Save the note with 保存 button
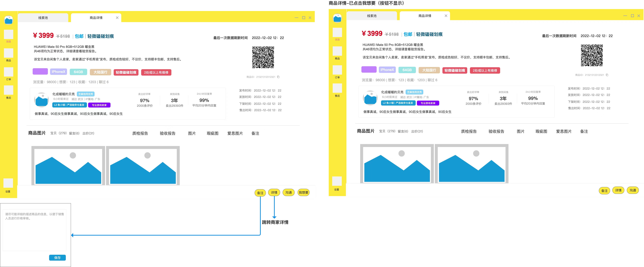 coord(57,258)
